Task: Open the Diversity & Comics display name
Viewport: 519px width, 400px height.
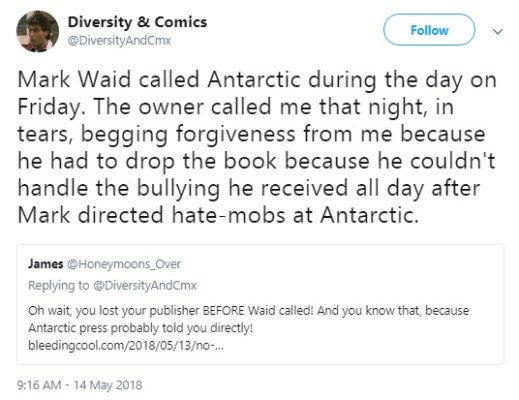Action: [x=137, y=22]
